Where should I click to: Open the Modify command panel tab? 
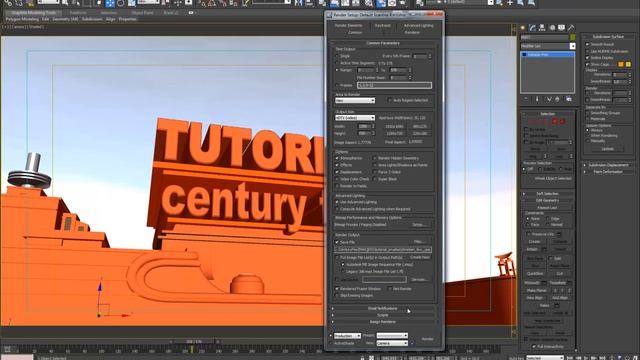coord(533,27)
